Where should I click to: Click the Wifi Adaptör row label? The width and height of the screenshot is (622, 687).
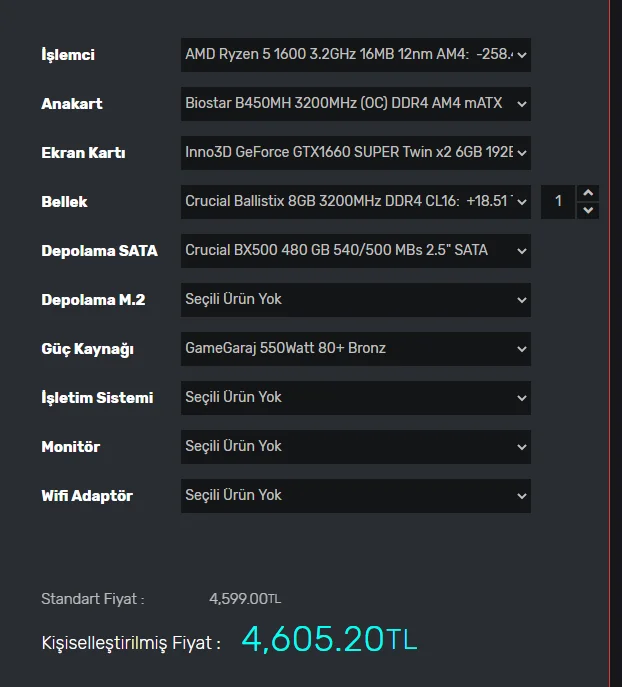coord(87,496)
